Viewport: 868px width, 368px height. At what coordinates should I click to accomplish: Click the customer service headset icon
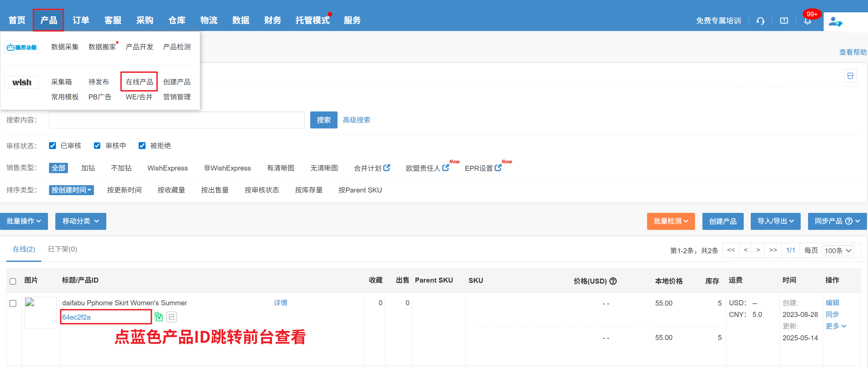[x=760, y=21]
